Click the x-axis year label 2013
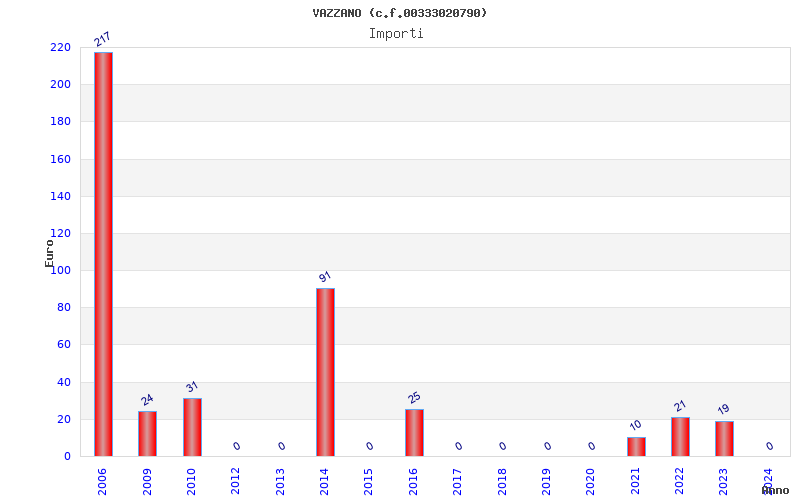800x500 pixels. [x=280, y=482]
